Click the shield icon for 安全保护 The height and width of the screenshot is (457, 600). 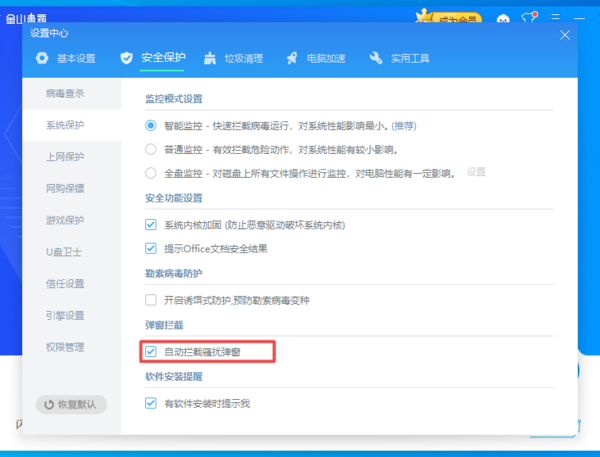tap(126, 58)
